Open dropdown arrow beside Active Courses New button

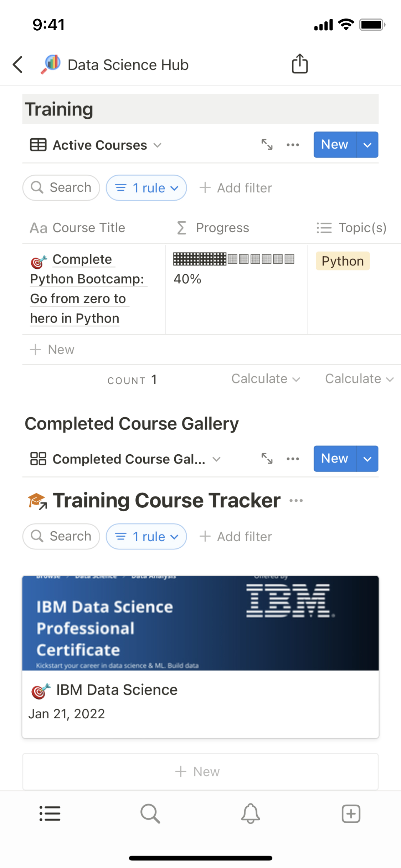(367, 145)
